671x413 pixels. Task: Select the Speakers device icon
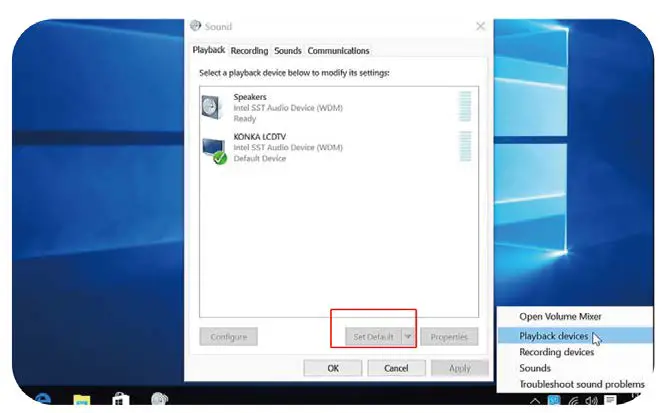pyautogui.click(x=212, y=107)
